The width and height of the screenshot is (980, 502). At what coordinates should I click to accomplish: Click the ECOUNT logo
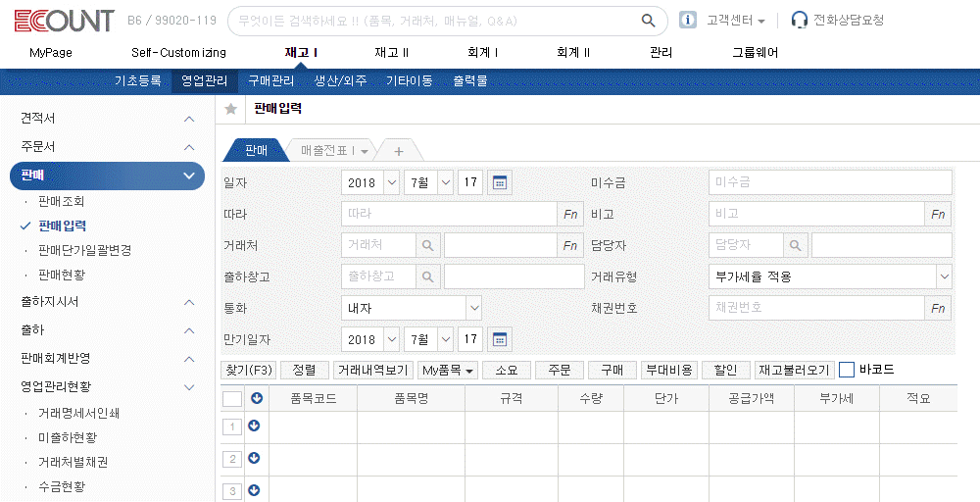[65, 21]
